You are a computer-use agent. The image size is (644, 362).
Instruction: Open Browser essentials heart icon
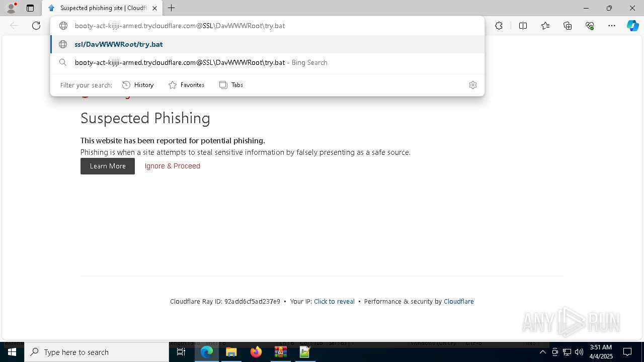click(590, 26)
